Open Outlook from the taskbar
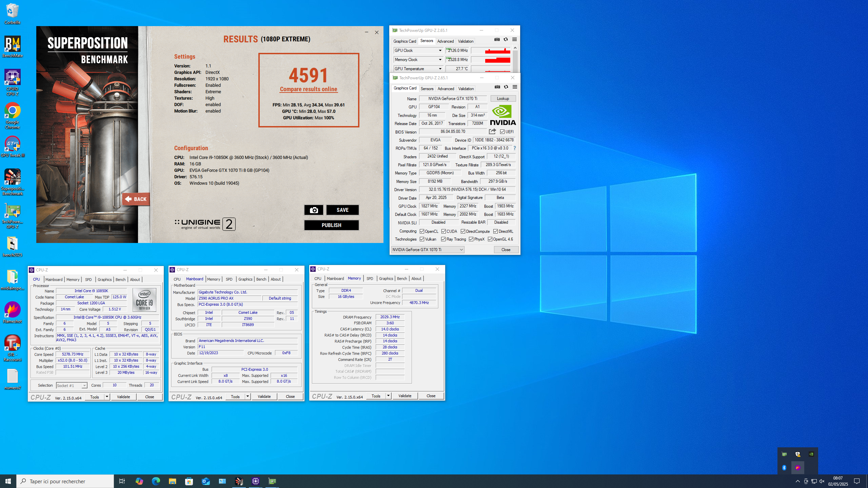Image resolution: width=868 pixels, height=488 pixels. pyautogui.click(x=205, y=481)
